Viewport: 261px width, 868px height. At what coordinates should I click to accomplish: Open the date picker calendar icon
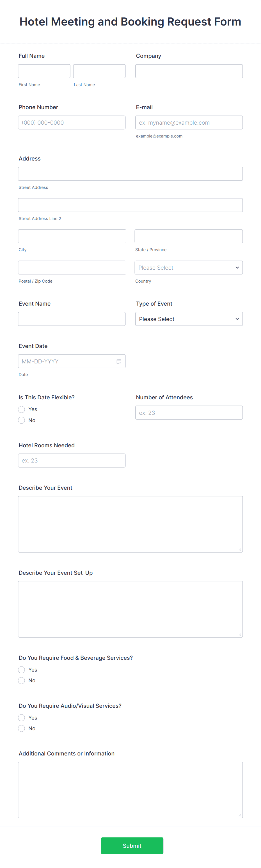(x=119, y=361)
